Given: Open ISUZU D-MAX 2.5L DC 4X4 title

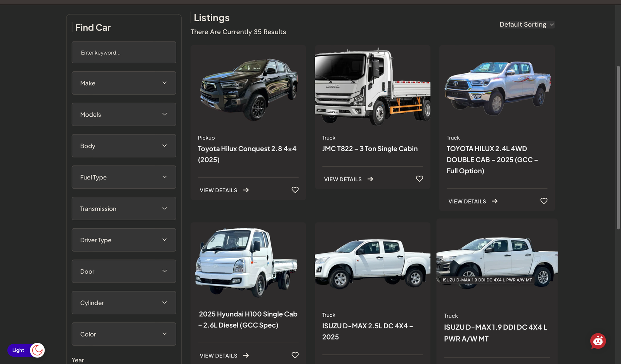Looking at the screenshot, I should (368, 331).
